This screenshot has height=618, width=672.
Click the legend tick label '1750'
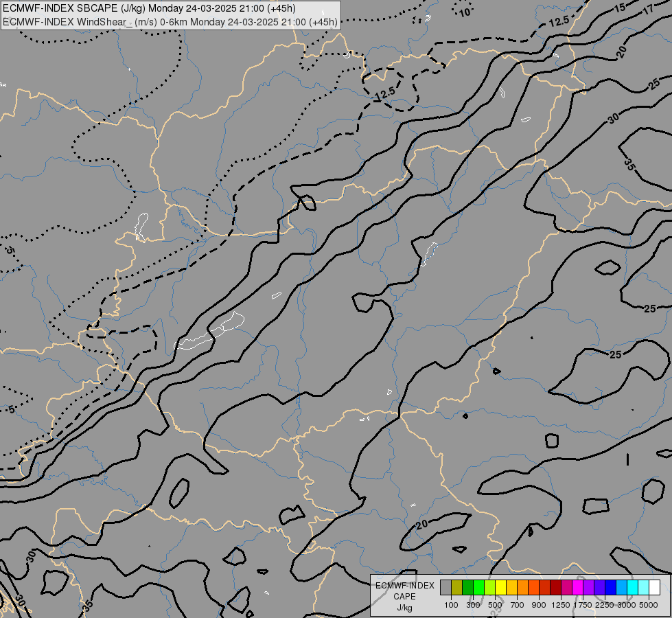(583, 605)
